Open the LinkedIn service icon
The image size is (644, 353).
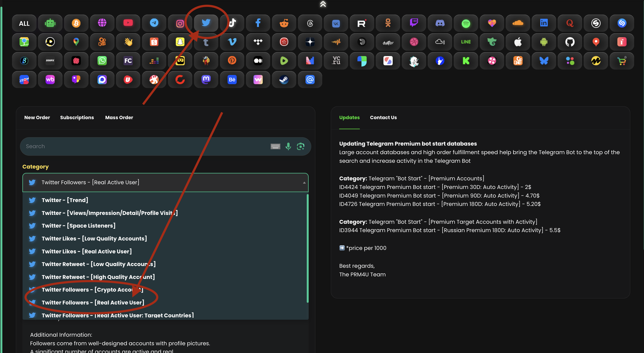coord(544,23)
